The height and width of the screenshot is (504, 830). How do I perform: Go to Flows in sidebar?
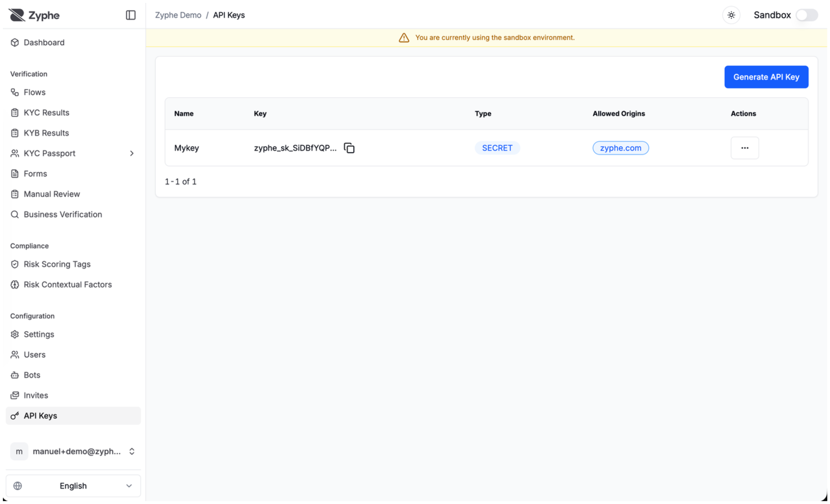tap(73, 92)
